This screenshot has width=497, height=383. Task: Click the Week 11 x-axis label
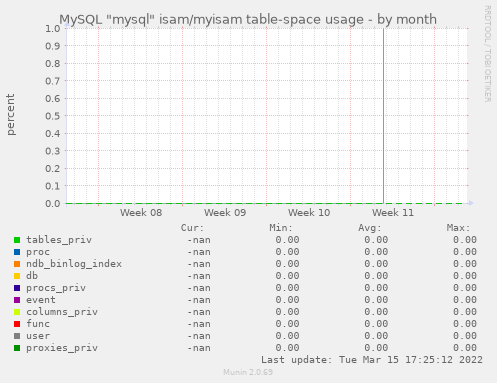coord(393,213)
